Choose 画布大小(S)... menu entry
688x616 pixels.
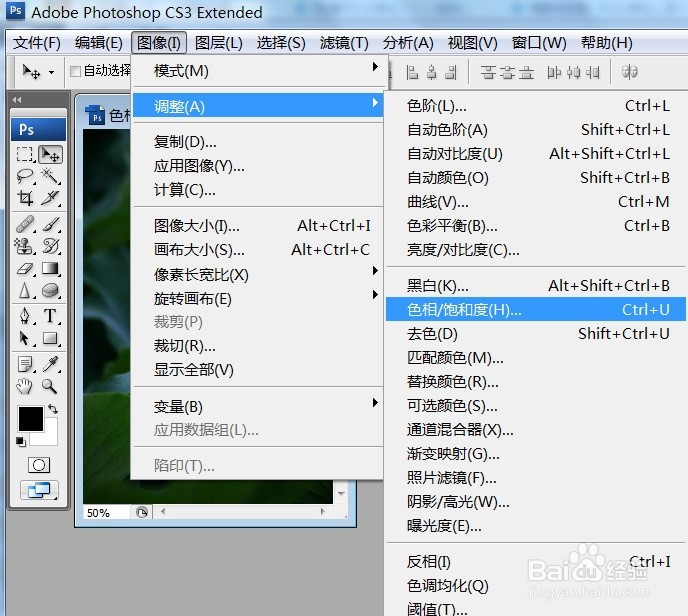[x=258, y=250]
